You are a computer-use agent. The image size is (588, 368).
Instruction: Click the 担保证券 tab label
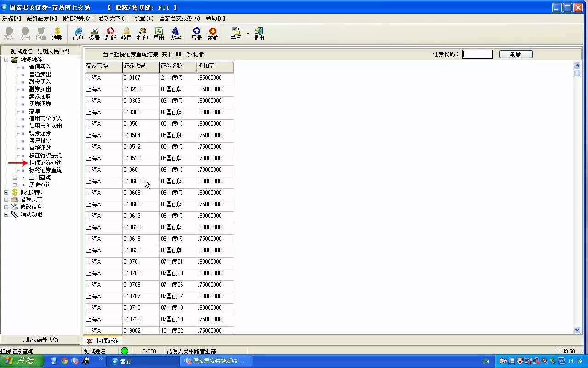pos(107,341)
